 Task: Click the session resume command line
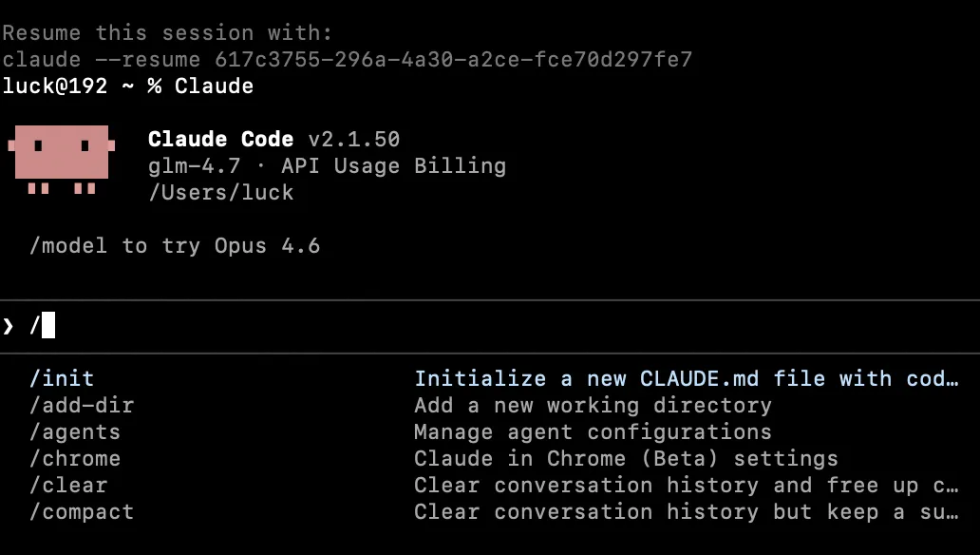[347, 60]
